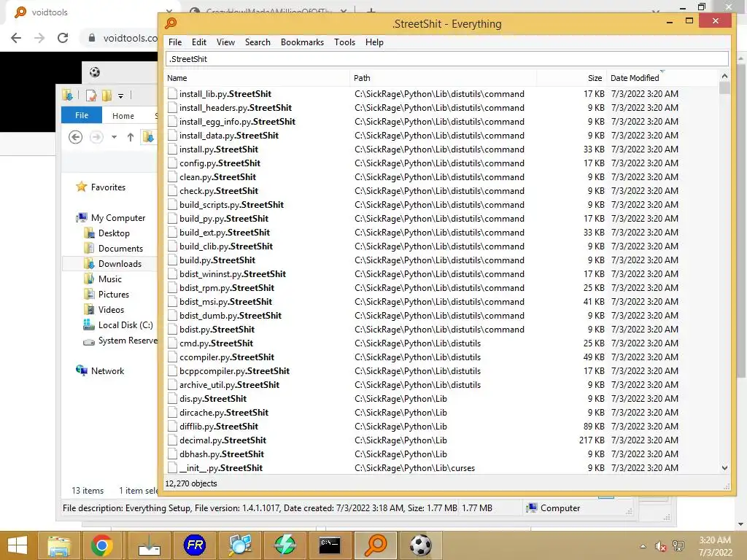This screenshot has width=747, height=560.
Task: Open the Windows Start button
Action: click(18, 545)
